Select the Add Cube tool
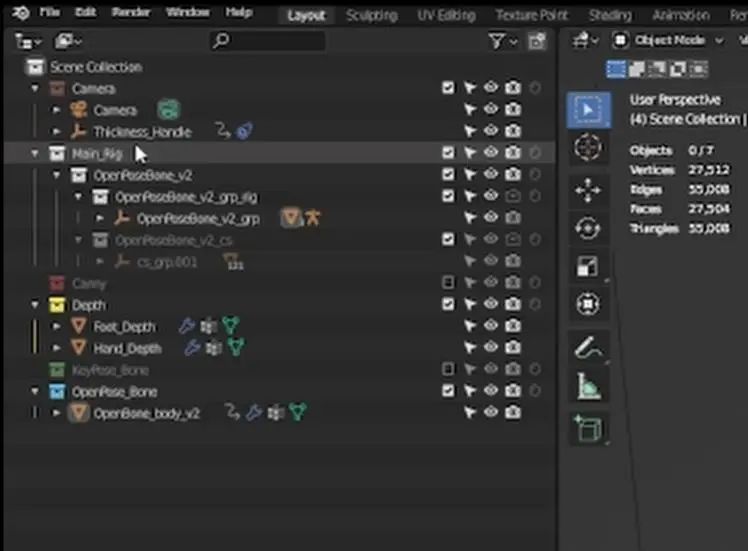The height and width of the screenshot is (551, 748). coord(588,428)
